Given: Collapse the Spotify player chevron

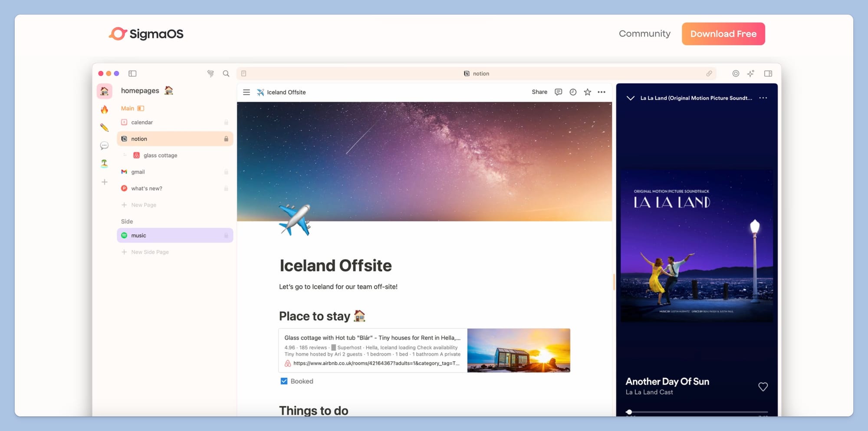Looking at the screenshot, I should [x=631, y=98].
